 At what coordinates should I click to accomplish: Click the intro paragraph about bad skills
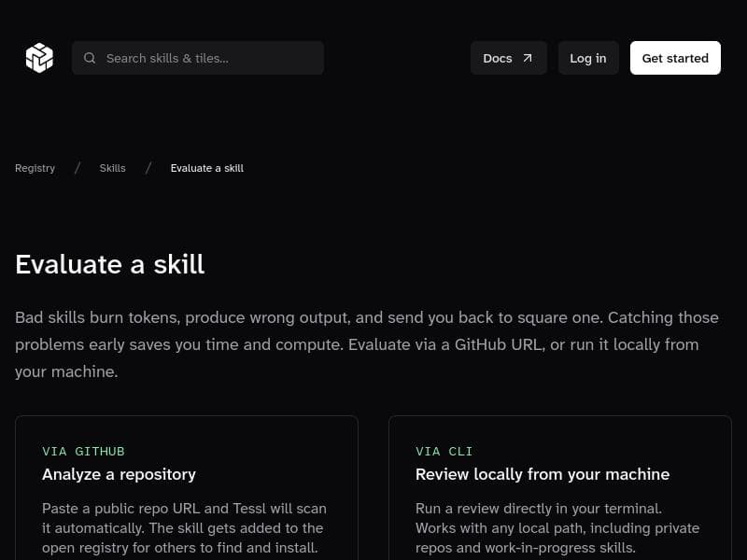pos(366,344)
